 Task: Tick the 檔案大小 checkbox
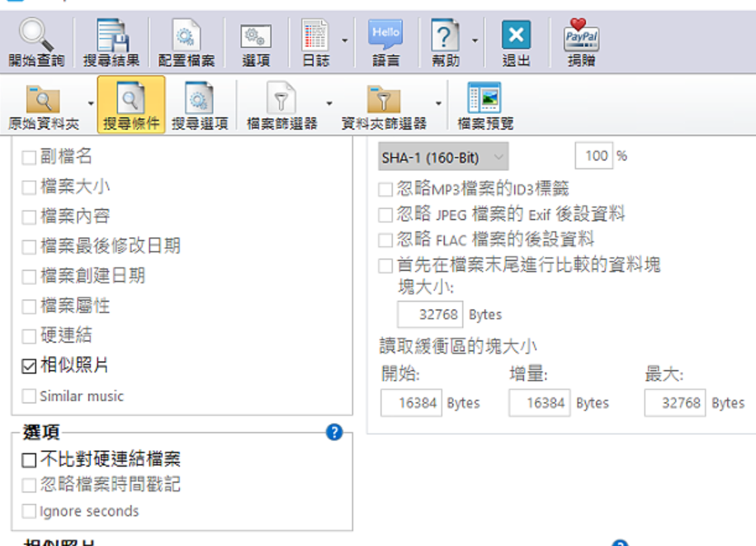click(x=29, y=188)
